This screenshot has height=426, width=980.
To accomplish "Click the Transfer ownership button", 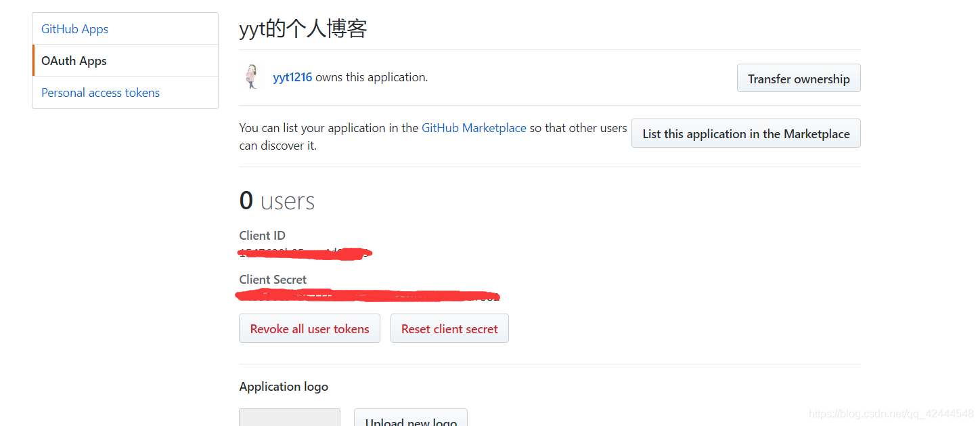I will (799, 79).
